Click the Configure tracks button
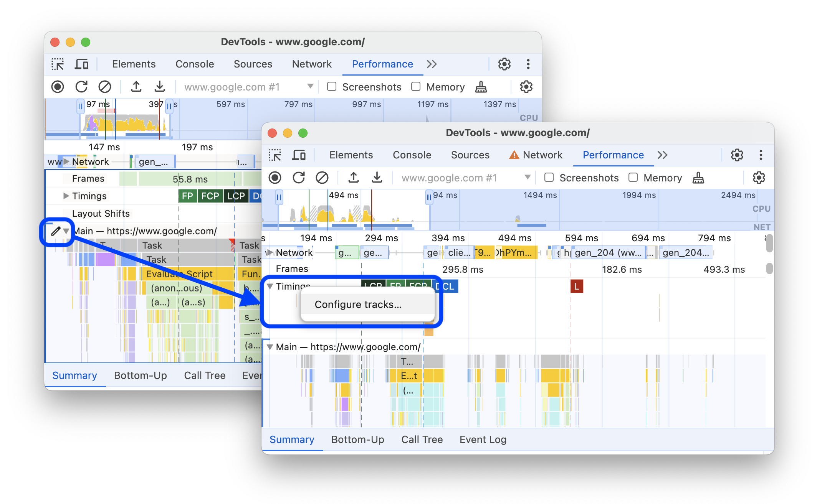Image resolution: width=817 pixels, height=504 pixels. point(359,304)
